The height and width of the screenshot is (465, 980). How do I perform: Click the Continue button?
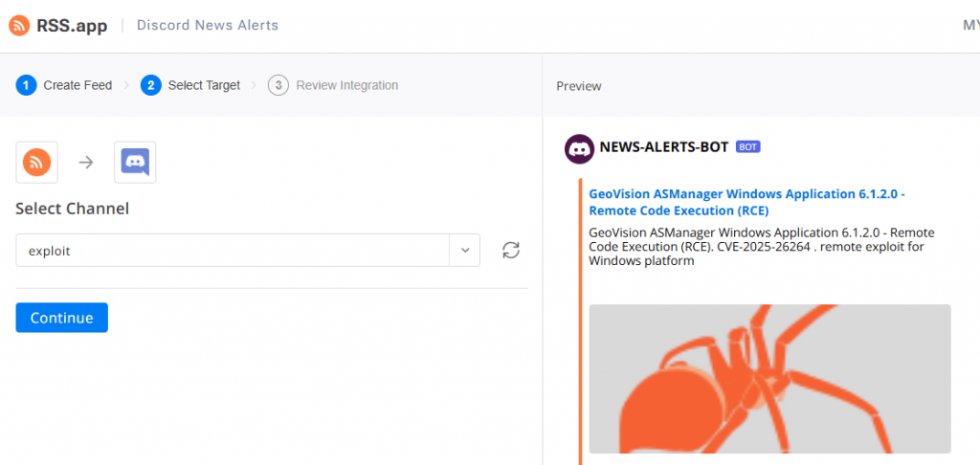coord(62,318)
